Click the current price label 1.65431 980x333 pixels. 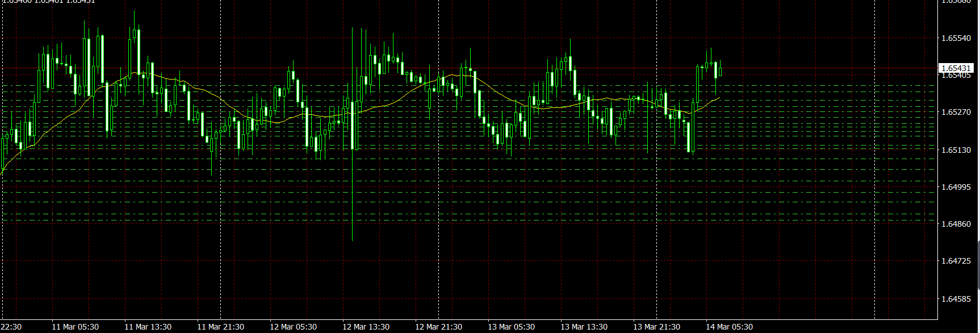pyautogui.click(x=956, y=68)
